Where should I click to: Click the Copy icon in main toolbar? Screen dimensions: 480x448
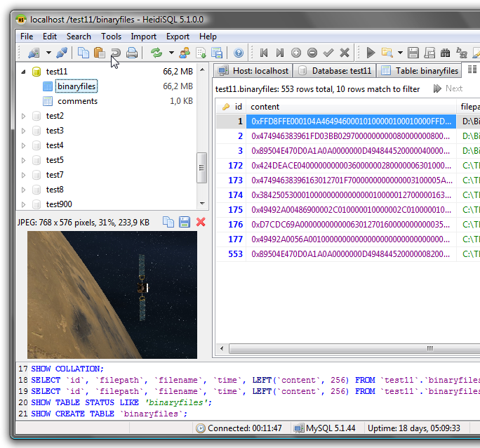click(x=84, y=53)
